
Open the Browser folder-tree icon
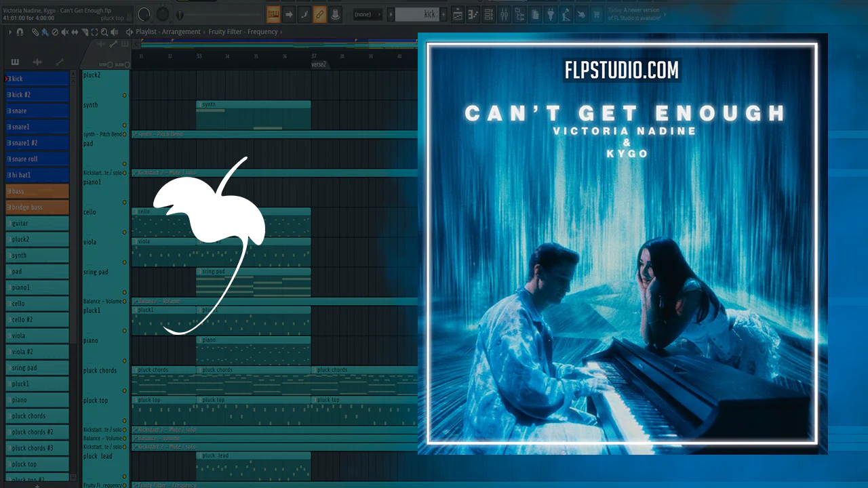pyautogui.click(x=520, y=14)
